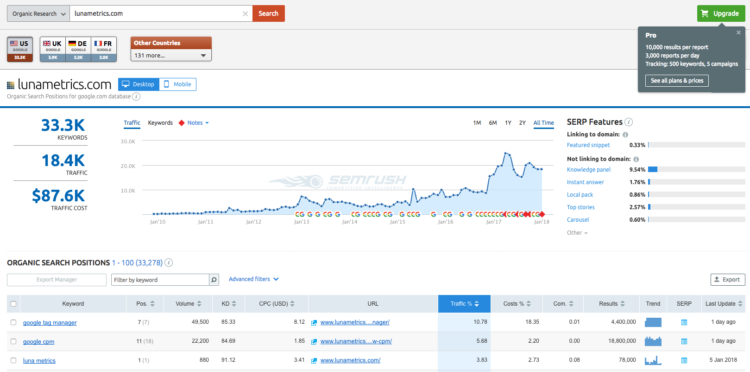
Task: Open external URL icon for google tag manager
Action: [314, 323]
